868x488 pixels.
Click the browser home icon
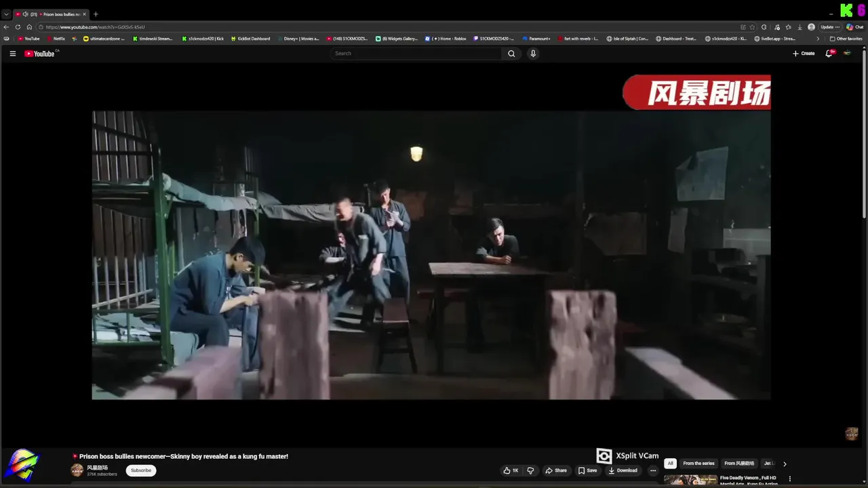tap(29, 27)
